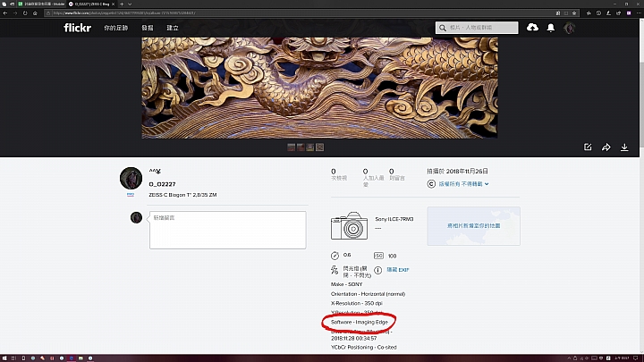The height and width of the screenshot is (362, 644).
Task: Select the second filmstrip thumbnail
Action: point(301,147)
